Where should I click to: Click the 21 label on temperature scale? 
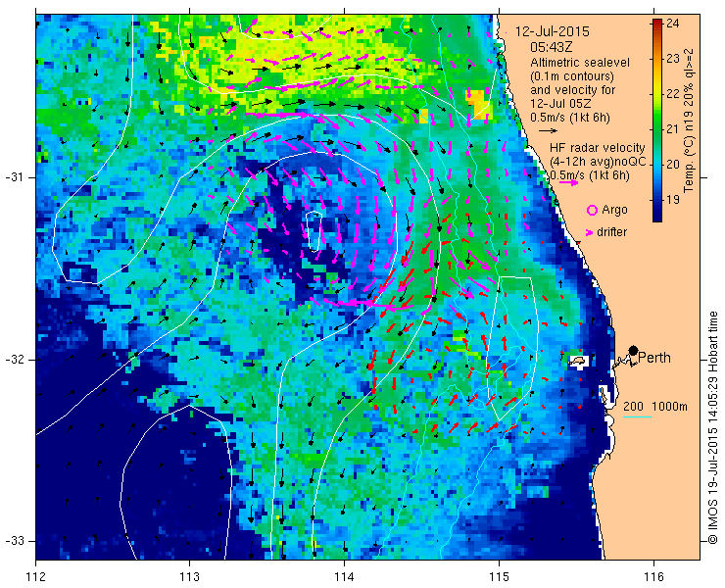pyautogui.click(x=673, y=129)
